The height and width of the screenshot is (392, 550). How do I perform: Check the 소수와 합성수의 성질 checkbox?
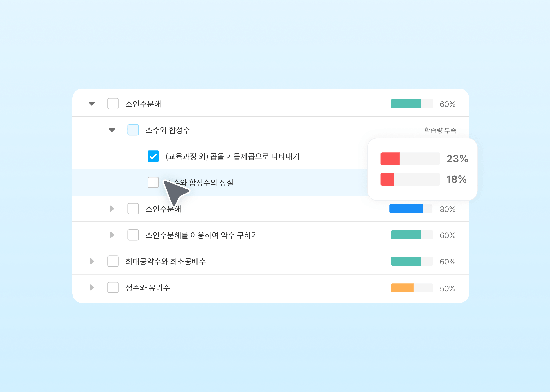coord(153,182)
